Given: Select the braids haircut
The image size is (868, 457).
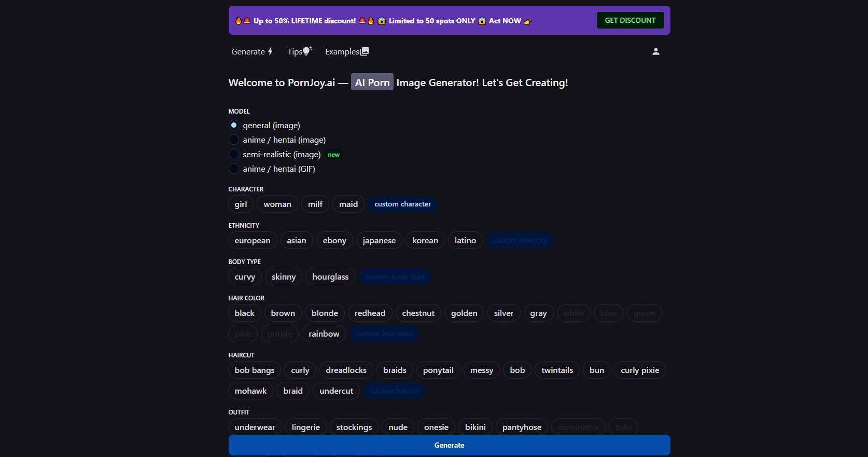Looking at the screenshot, I should [395, 370].
